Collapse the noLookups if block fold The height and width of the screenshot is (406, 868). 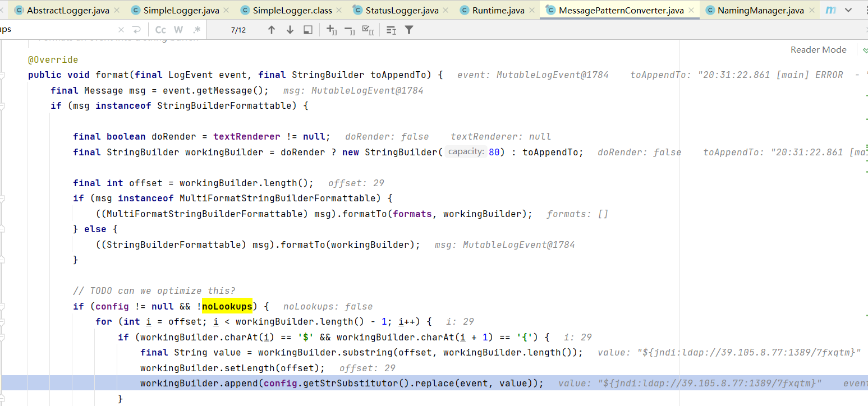pos(2,306)
